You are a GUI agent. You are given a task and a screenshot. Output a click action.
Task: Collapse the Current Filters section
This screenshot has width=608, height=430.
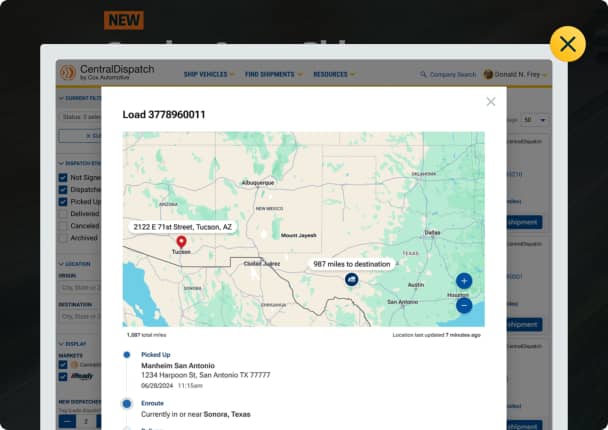point(80,98)
